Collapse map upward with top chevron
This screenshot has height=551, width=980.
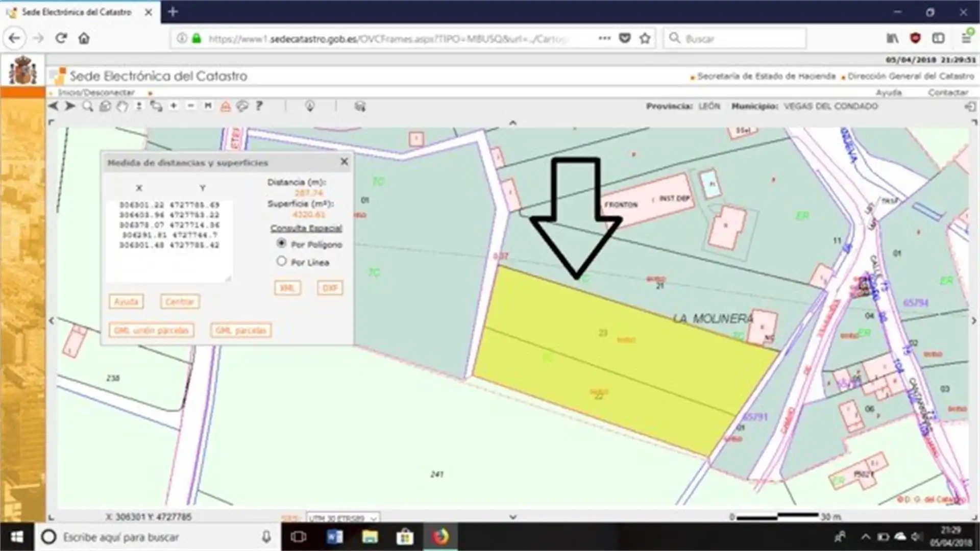coord(513,123)
